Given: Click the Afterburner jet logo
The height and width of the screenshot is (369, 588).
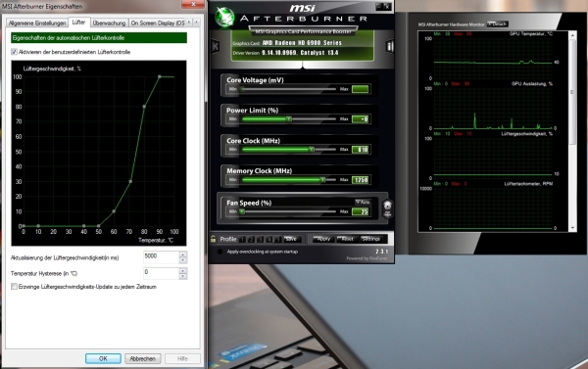Looking at the screenshot, I should pyautogui.click(x=224, y=18).
